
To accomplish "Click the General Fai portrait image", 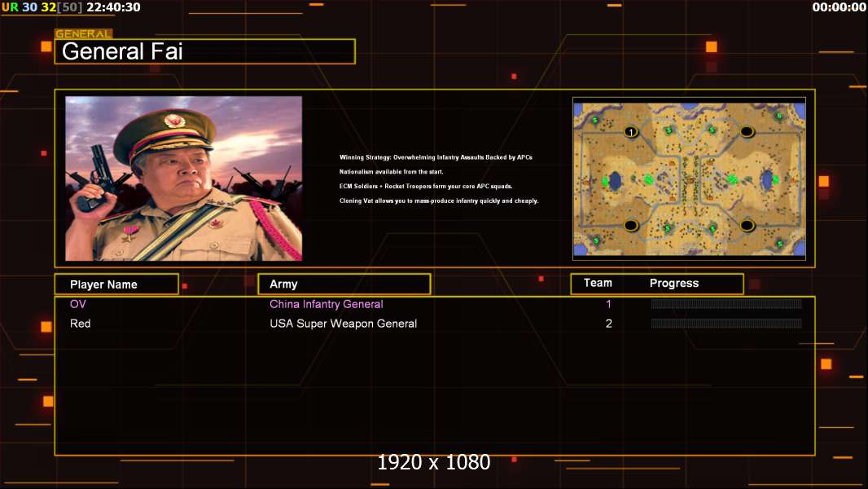I will click(184, 178).
